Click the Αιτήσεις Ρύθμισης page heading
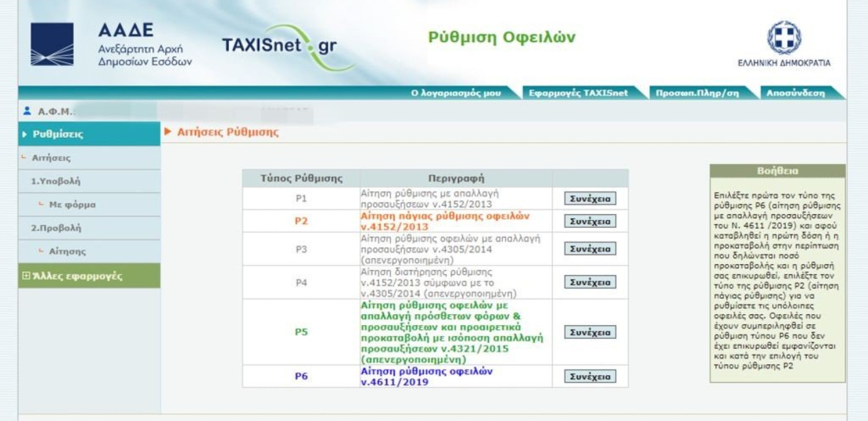 point(228,132)
